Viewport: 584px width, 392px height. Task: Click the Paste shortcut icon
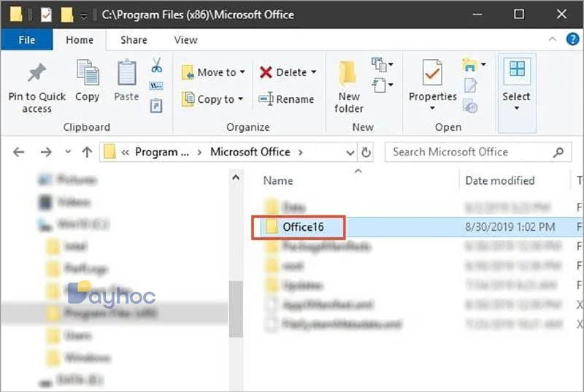[156, 106]
